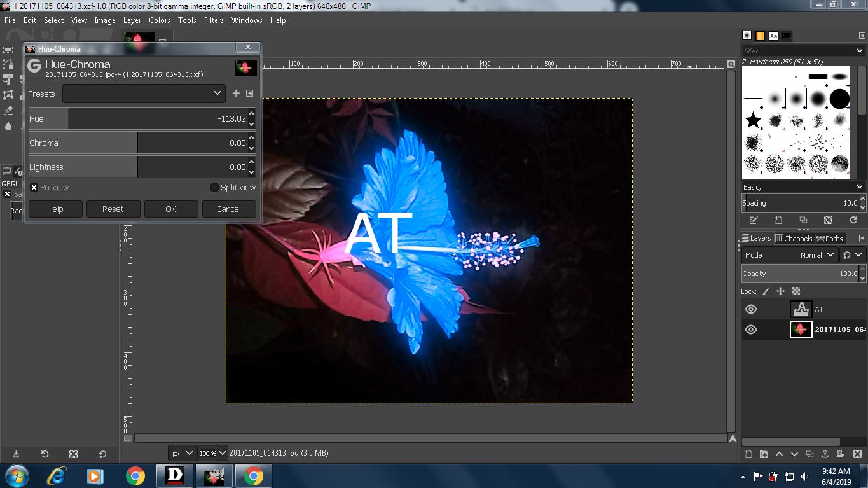Toggle the Preview checkbox in Hue-Chroma
Screen dimensions: 868x488
click(34, 188)
